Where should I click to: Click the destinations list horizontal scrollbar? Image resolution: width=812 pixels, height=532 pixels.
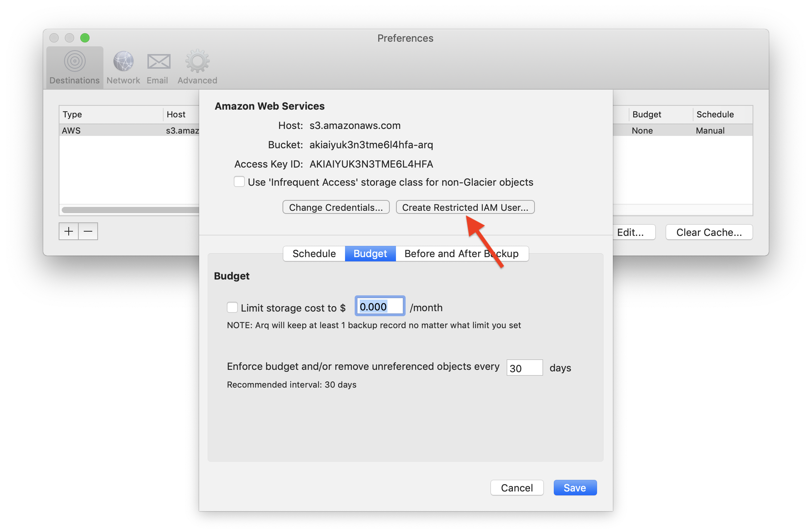[x=130, y=210]
